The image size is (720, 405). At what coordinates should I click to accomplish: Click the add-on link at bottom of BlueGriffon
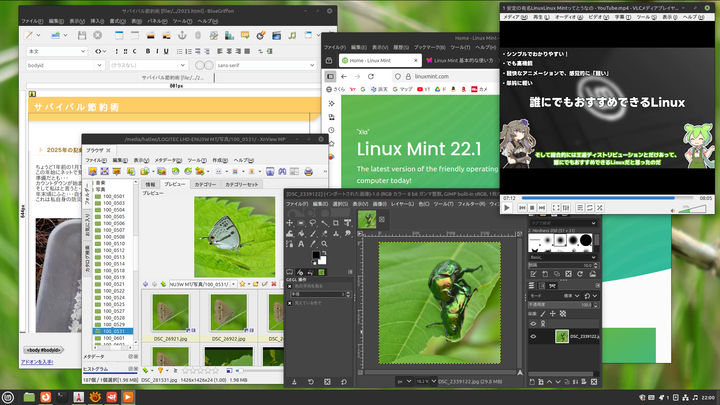click(37, 362)
